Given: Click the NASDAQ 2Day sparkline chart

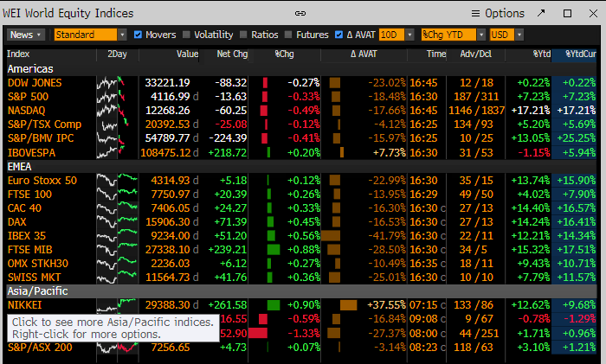Looking at the screenshot, I should tap(117, 111).
